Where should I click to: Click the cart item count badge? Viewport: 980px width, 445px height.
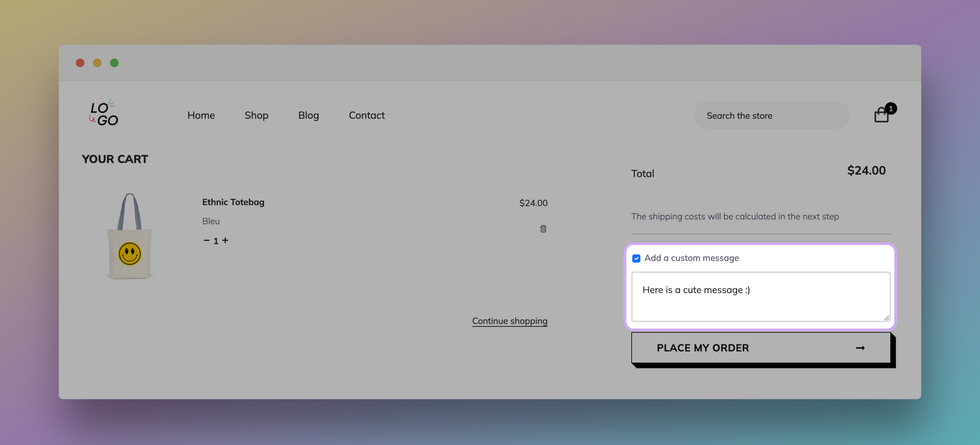tap(891, 108)
